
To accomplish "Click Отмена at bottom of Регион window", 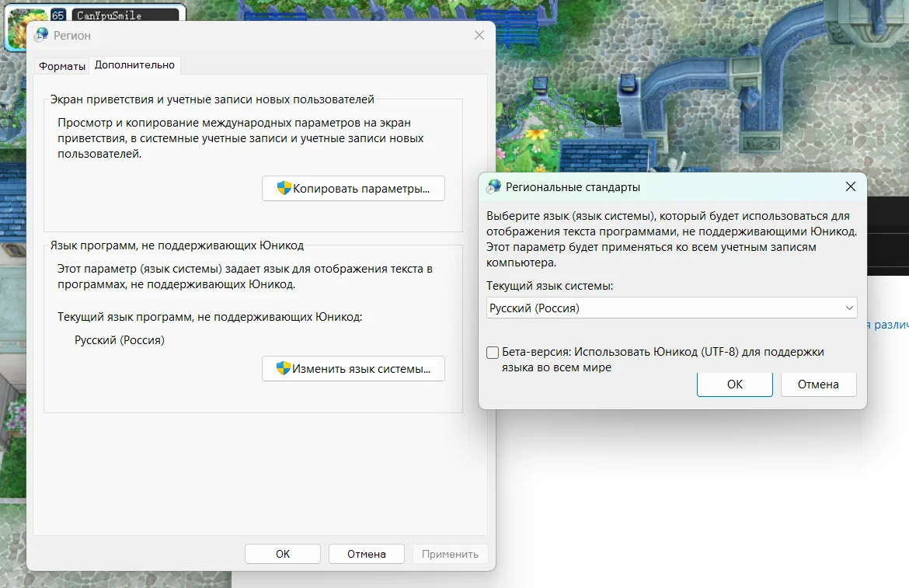I will click(x=367, y=554).
